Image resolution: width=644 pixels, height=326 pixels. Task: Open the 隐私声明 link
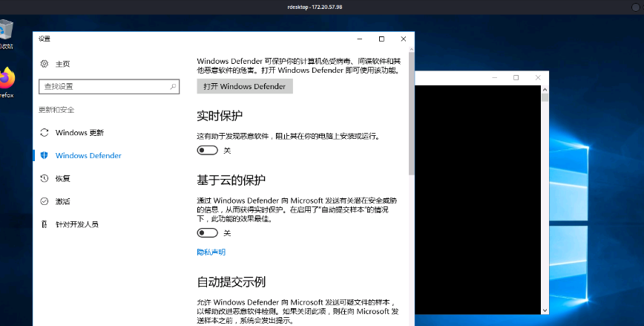click(x=211, y=252)
